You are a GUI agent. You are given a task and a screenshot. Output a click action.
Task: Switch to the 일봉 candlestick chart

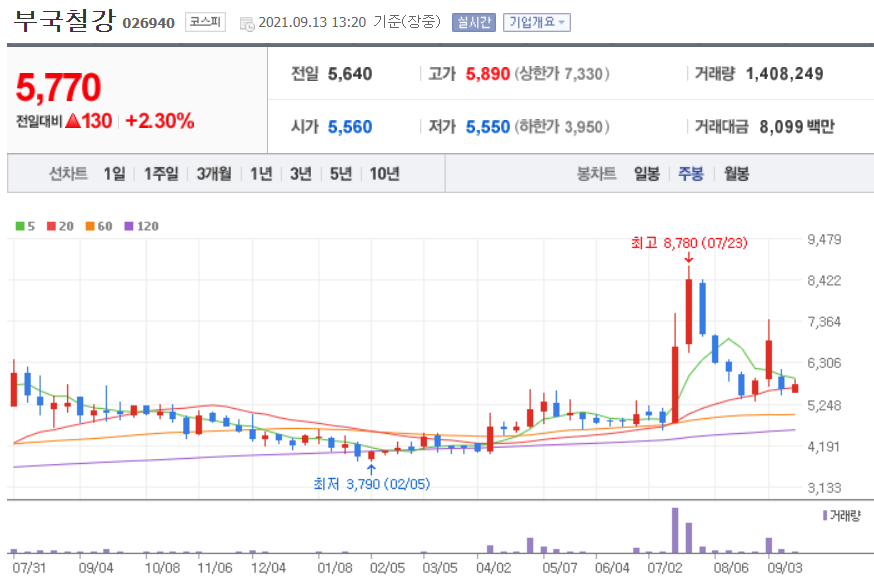[647, 174]
